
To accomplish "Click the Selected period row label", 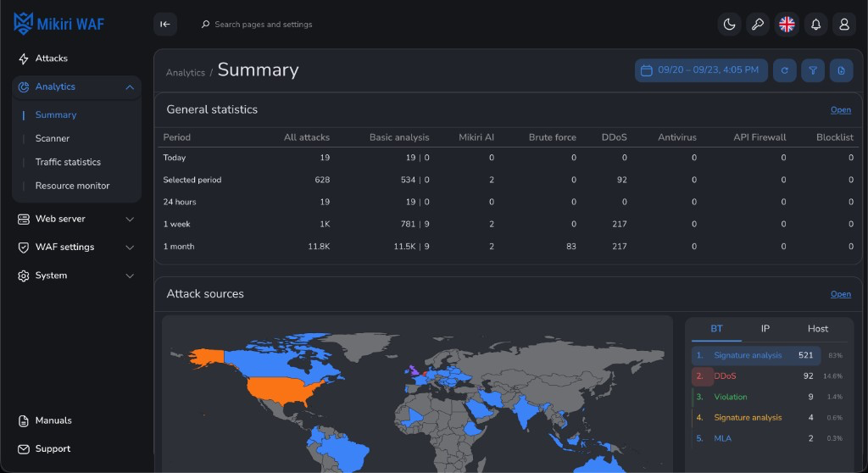I will pyautogui.click(x=192, y=180).
